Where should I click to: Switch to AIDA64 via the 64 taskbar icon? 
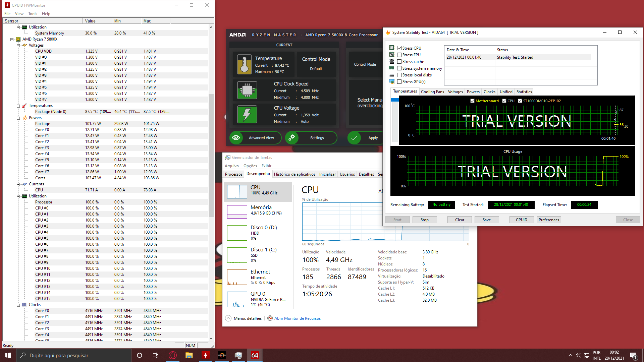tap(255, 355)
